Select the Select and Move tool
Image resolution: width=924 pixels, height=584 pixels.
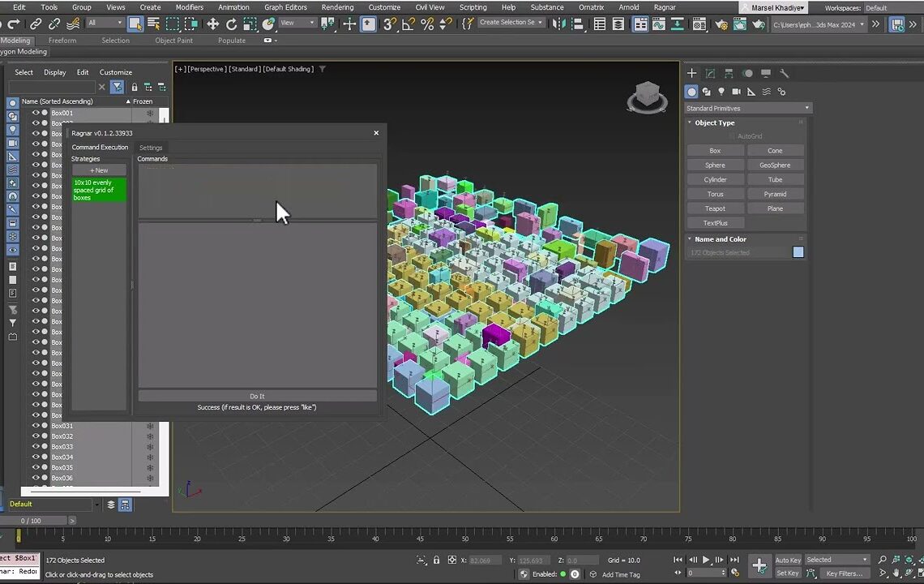213,24
